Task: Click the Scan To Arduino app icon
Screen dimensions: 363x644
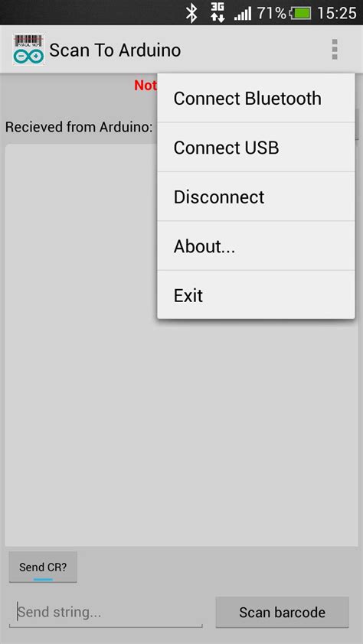Action: pos(28,49)
